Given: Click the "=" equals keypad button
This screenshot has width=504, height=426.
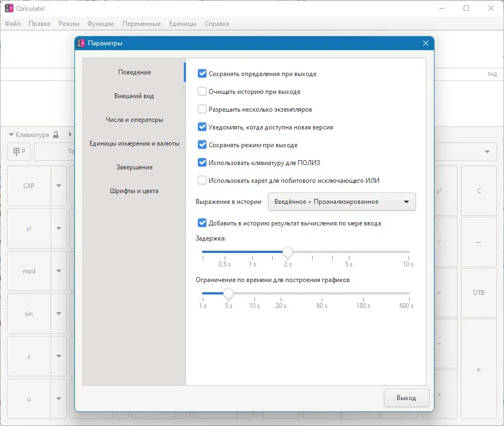Looking at the screenshot, I should (479, 370).
